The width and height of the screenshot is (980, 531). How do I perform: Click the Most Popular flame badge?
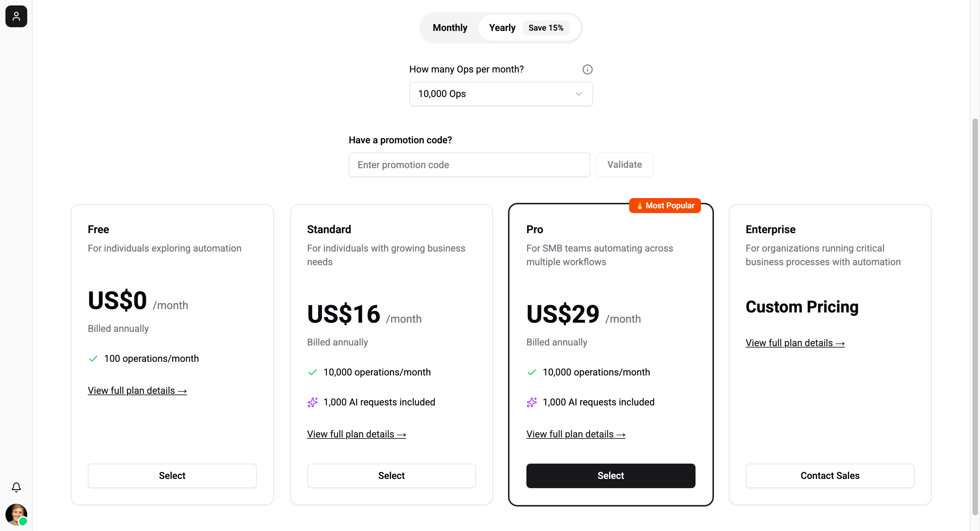[x=665, y=206]
